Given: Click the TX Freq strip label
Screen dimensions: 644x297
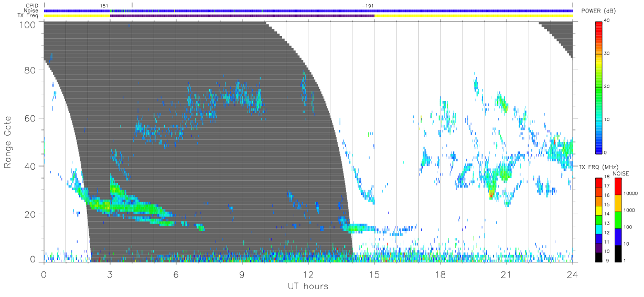Looking at the screenshot, I should pyautogui.click(x=28, y=16).
